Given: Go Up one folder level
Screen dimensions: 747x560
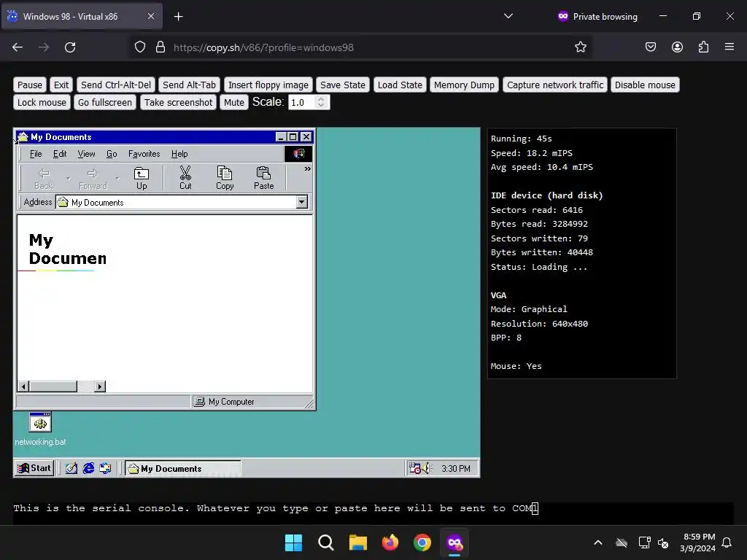Looking at the screenshot, I should [x=142, y=178].
